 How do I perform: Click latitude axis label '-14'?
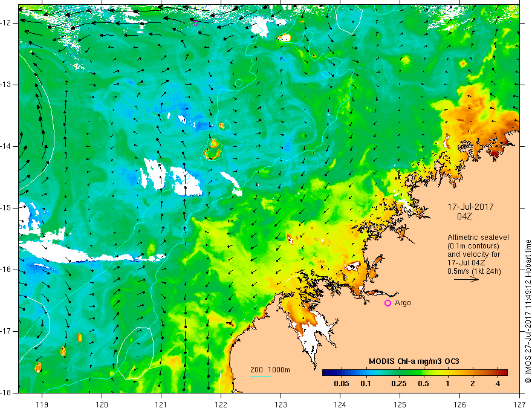[x=7, y=146]
